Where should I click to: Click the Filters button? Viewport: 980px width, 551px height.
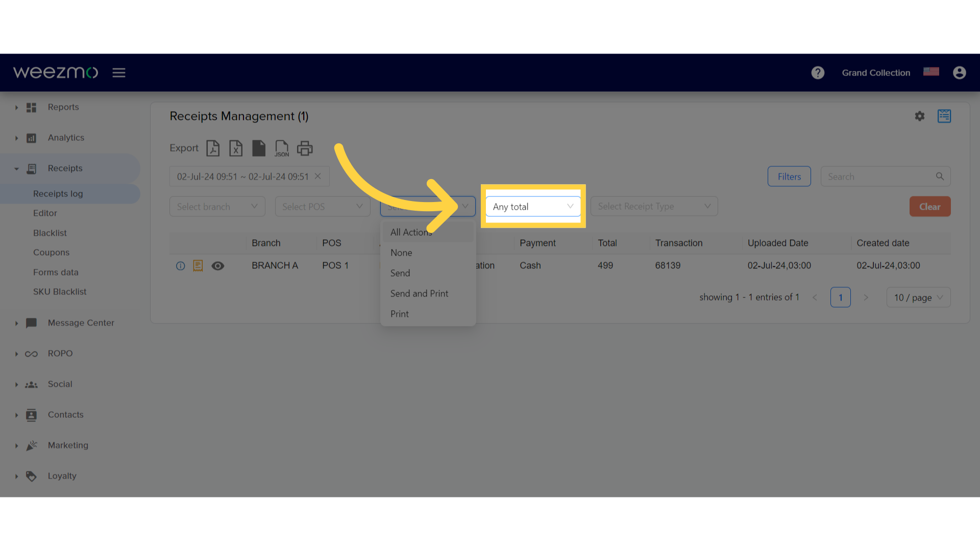tap(789, 176)
